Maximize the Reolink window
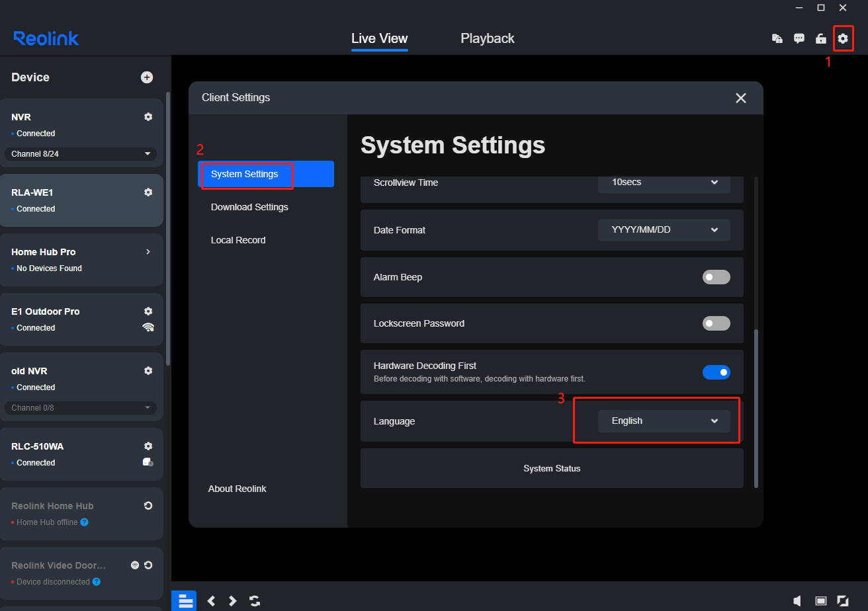Viewport: 868px width, 611px height. pyautogui.click(x=820, y=8)
